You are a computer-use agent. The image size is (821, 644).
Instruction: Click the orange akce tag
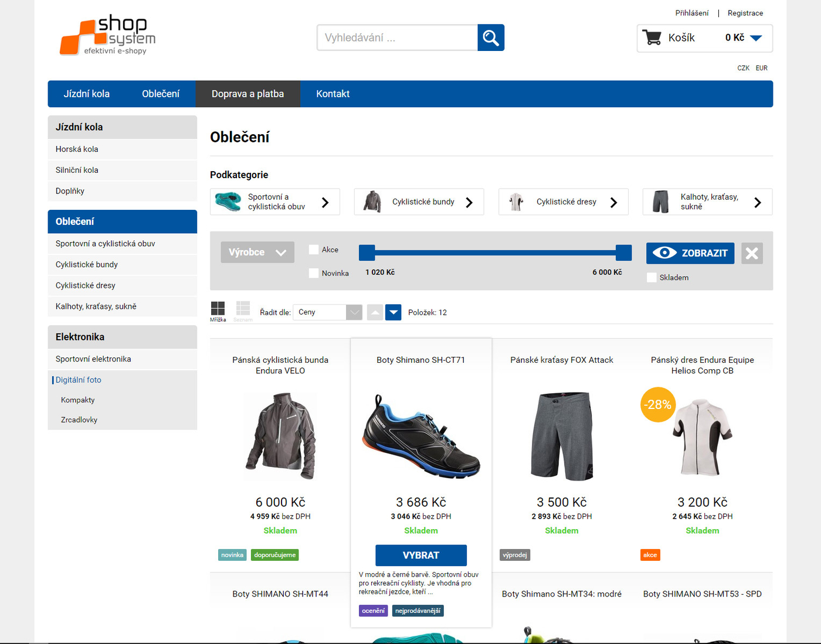pos(650,555)
